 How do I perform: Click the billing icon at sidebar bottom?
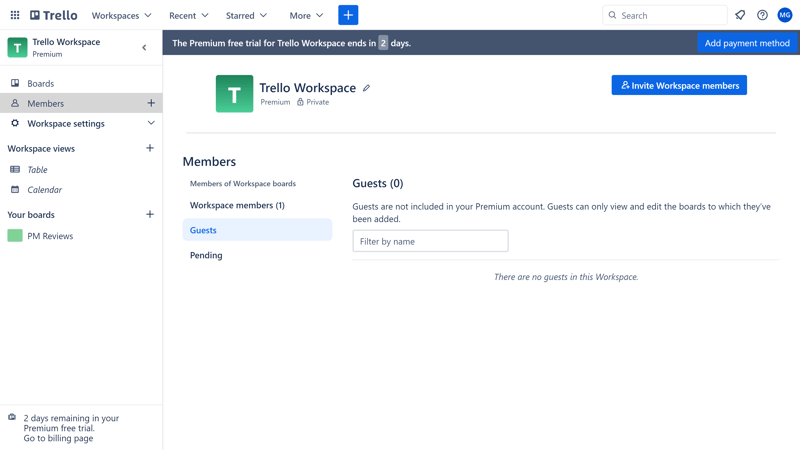pyautogui.click(x=12, y=417)
